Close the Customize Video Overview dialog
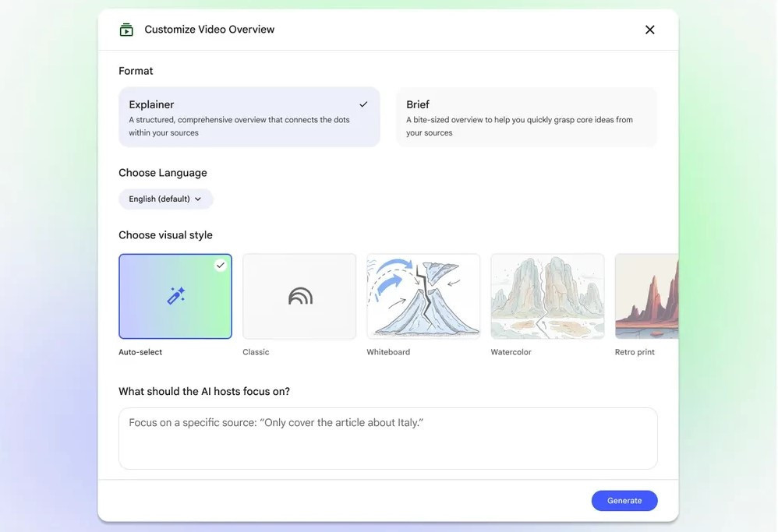778x532 pixels. (649, 30)
